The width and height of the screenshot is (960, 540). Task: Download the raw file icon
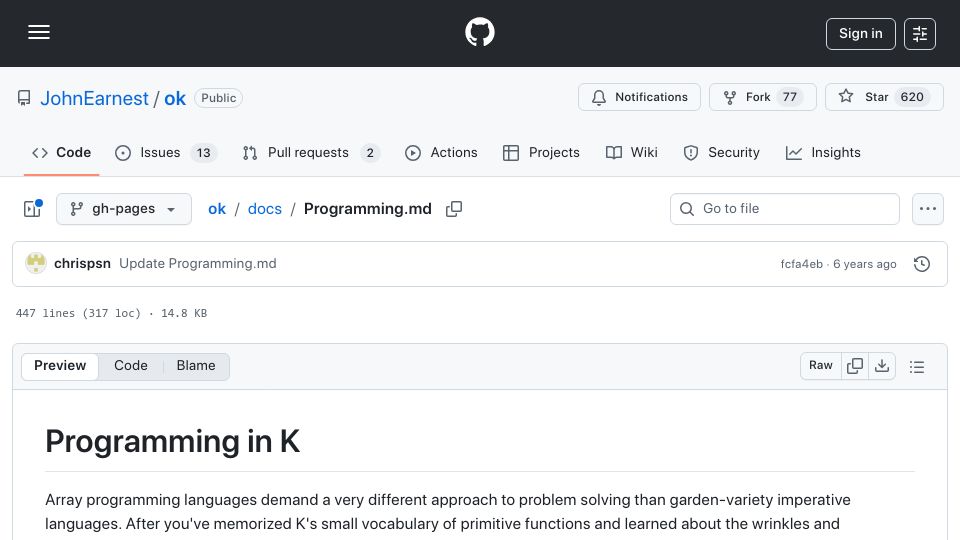point(882,366)
